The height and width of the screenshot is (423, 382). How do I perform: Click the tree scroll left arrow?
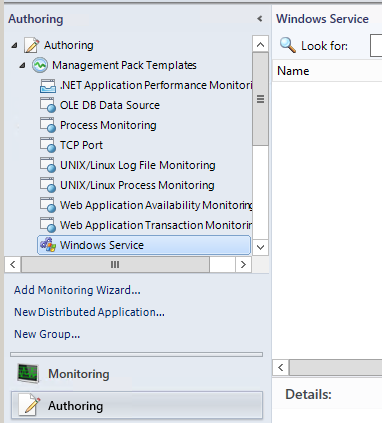[13, 264]
